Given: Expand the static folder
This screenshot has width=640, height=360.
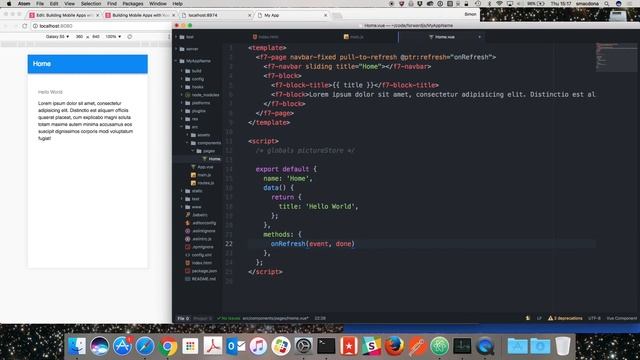Looking at the screenshot, I should pos(193,191).
